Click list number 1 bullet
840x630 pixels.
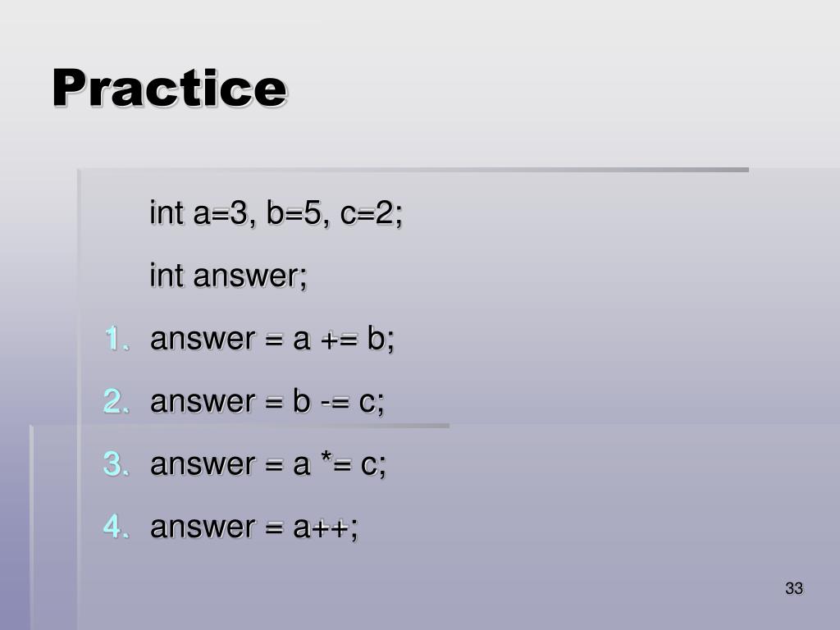coord(116,339)
